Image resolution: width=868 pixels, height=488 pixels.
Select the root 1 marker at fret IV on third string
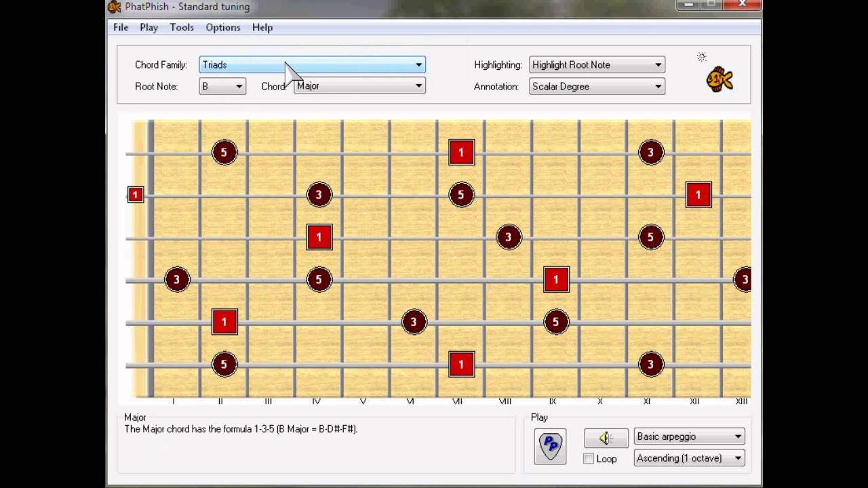(319, 237)
